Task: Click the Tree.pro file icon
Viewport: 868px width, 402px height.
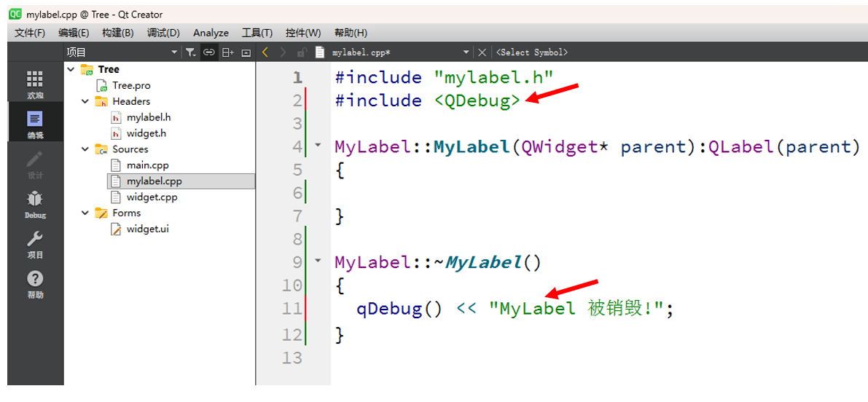Action: tap(102, 85)
